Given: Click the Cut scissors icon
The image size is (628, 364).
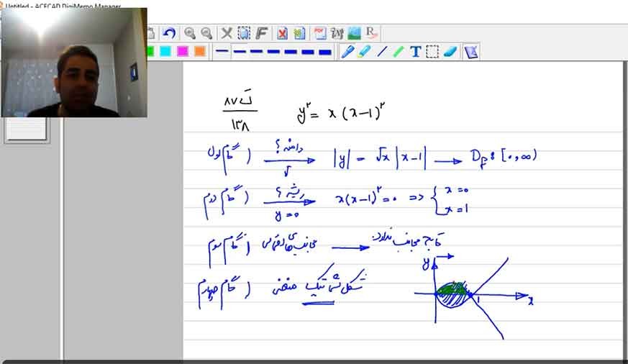Looking at the screenshot, I should click(227, 33).
